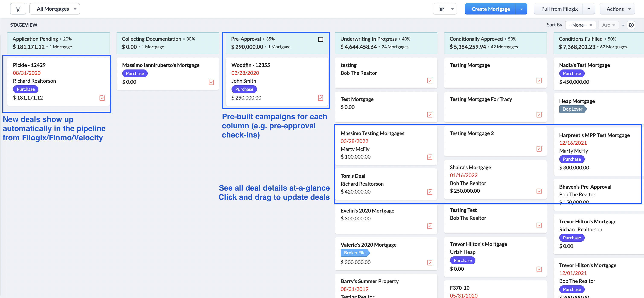
Task: Open the Create Mortgage dropdown arrow
Action: tap(521, 9)
